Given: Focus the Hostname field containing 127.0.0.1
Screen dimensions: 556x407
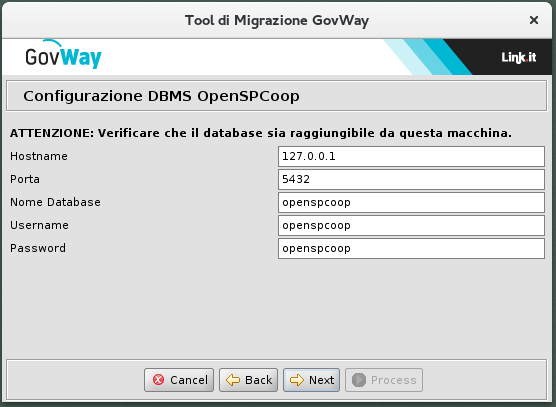Looking at the screenshot, I should (x=411, y=156).
